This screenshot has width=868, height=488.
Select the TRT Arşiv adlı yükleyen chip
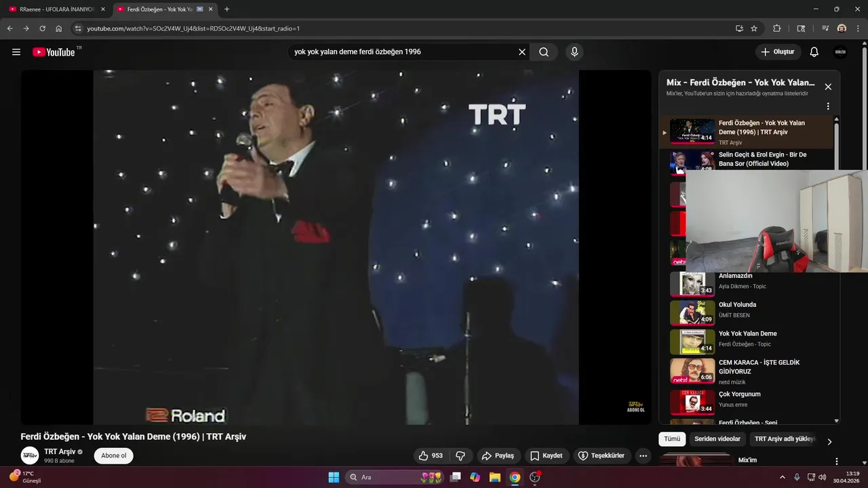coord(785,439)
